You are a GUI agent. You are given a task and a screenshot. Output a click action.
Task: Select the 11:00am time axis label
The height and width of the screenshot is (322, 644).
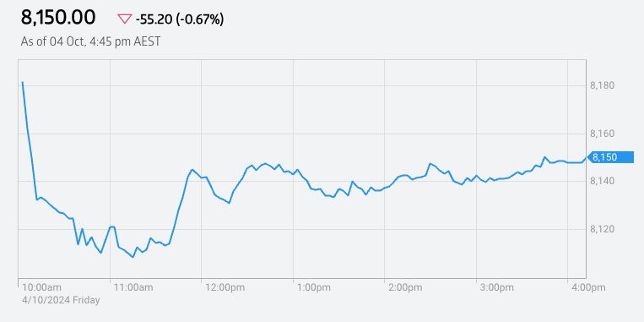click(133, 287)
